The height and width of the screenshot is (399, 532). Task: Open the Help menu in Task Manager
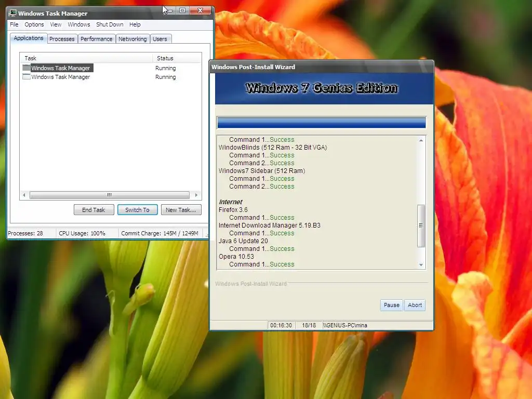135,24
